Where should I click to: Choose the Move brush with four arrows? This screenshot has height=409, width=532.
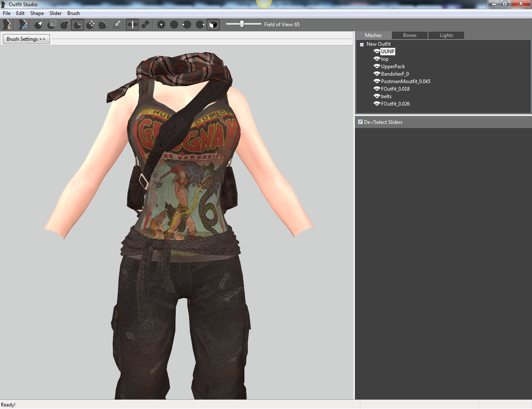coord(91,25)
